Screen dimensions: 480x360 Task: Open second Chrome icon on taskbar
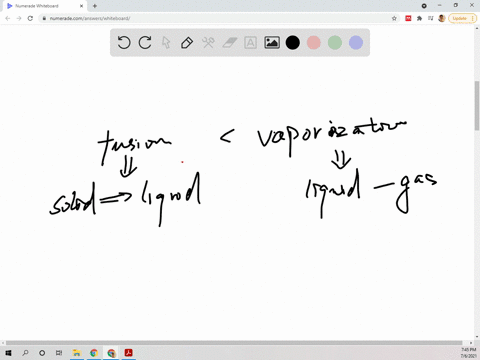coord(111,353)
